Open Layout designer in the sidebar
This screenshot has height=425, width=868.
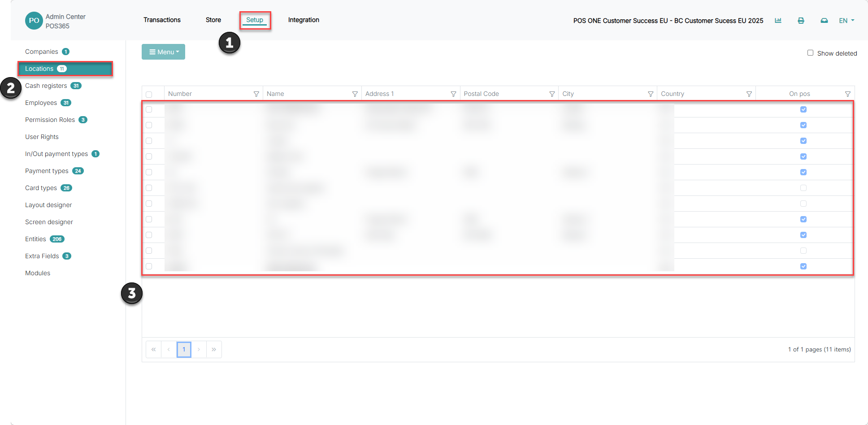(x=48, y=205)
